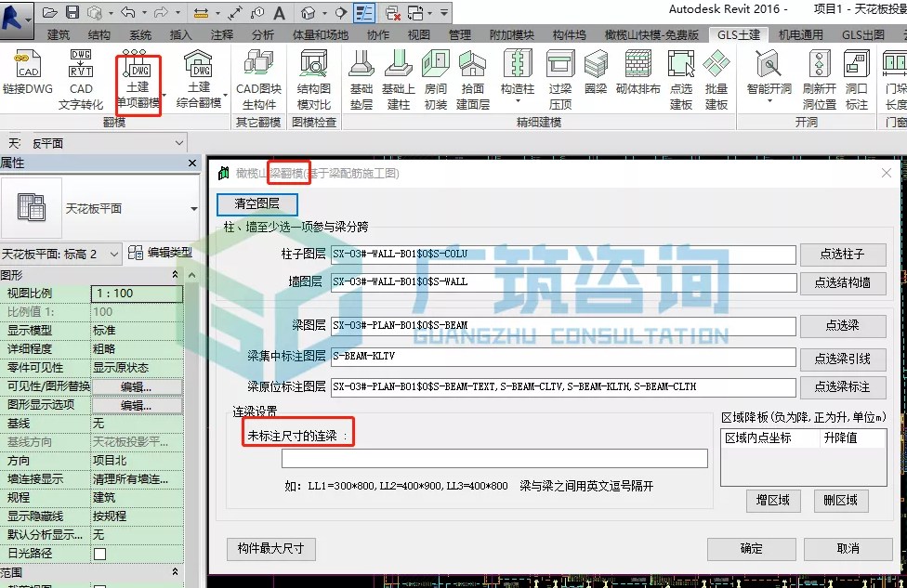The width and height of the screenshot is (907, 588).
Task: Click the 梁集中标注图层 input field
Action: (563, 356)
